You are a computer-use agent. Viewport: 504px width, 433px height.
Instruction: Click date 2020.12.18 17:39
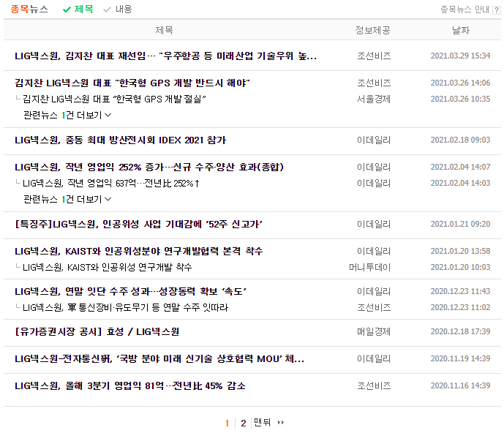pos(460,332)
